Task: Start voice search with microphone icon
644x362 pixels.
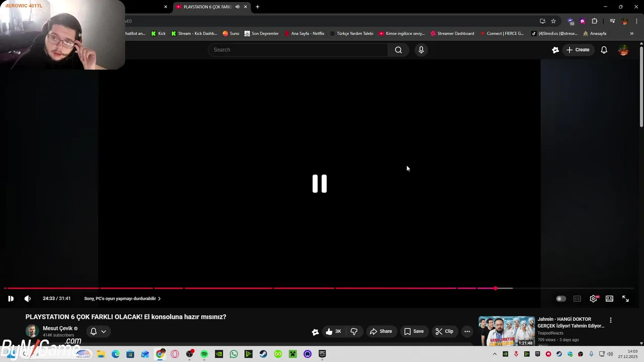Action: [421, 50]
